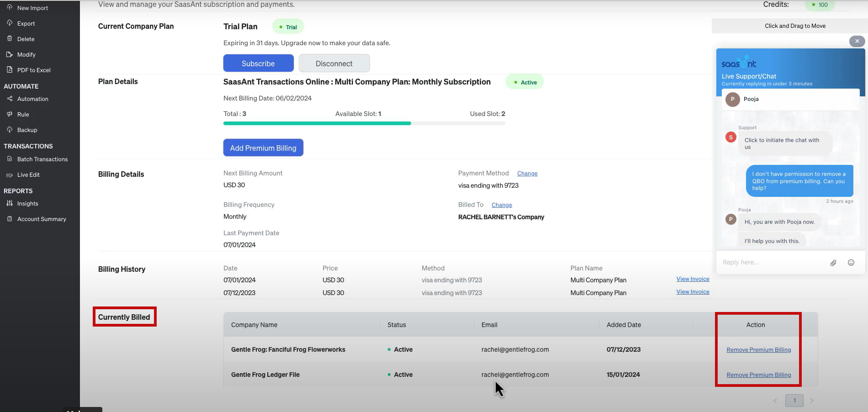868x412 pixels.
Task: View invoice for 07/01/2024 payment
Action: (x=693, y=279)
